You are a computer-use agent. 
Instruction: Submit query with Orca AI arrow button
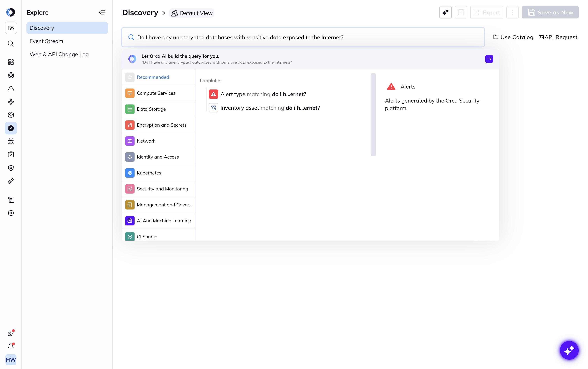pyautogui.click(x=489, y=59)
